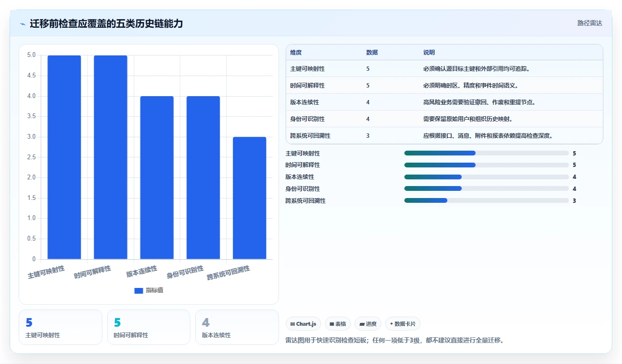Click the lightning icon beside the page title
This screenshot has width=622, height=364.
22,24
